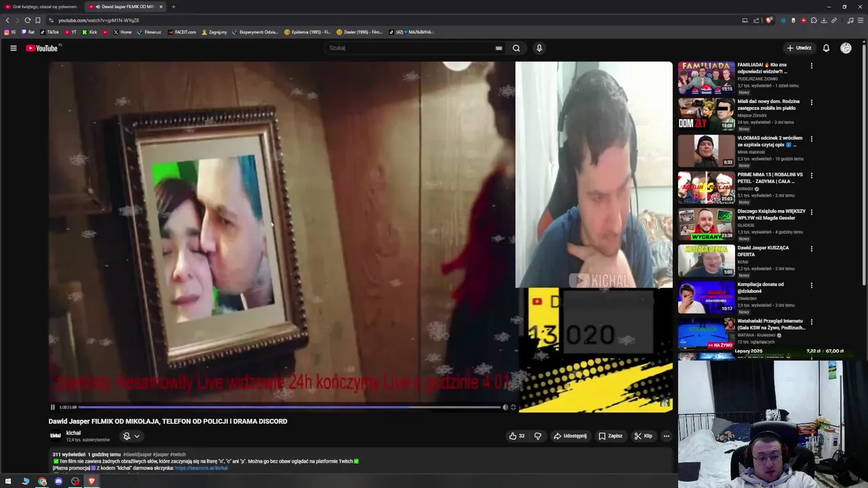The height and width of the screenshot is (488, 868).
Task: Click the Klip clip button
Action: click(x=643, y=436)
